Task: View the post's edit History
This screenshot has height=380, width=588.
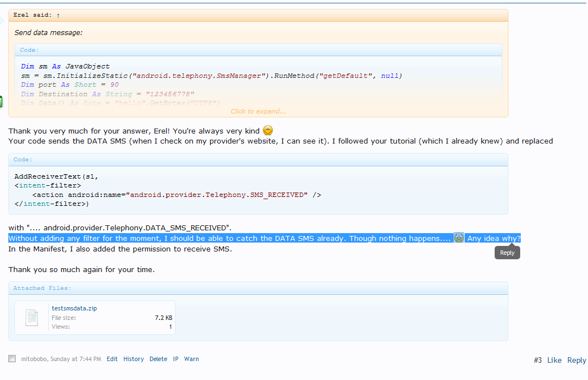Action: (x=133, y=359)
